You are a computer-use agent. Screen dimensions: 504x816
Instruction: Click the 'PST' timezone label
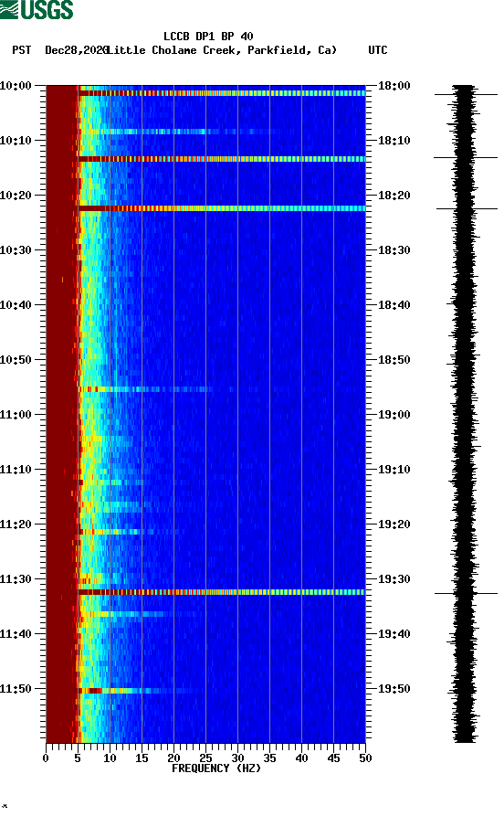[21, 50]
